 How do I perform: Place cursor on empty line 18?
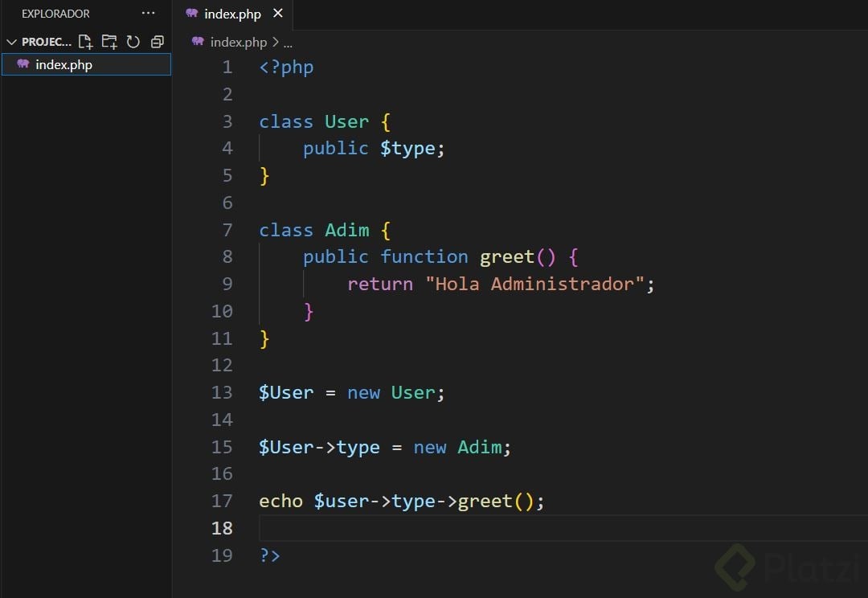pos(563,528)
